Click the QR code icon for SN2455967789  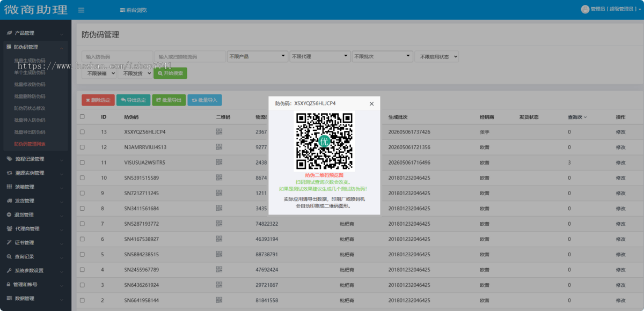(219, 269)
